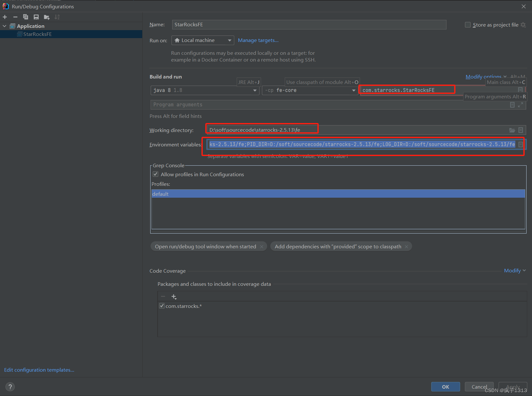Viewport: 532px width, 396px height.
Task: Remove the selected configuration
Action: tap(15, 17)
